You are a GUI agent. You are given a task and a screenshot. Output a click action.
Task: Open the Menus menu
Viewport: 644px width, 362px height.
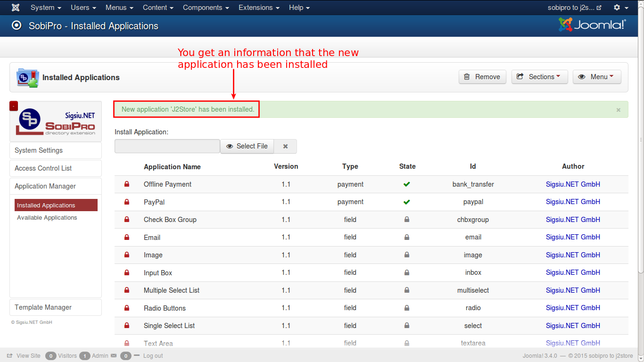[119, 8]
